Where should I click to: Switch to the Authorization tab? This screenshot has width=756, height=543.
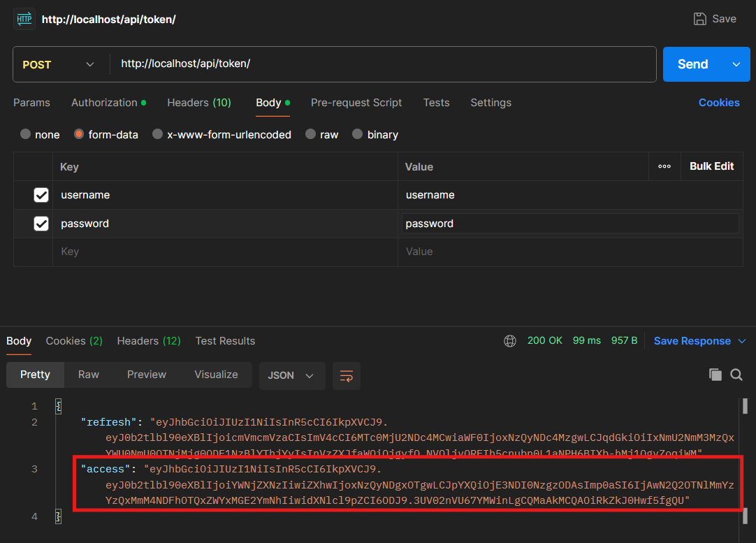coord(104,103)
